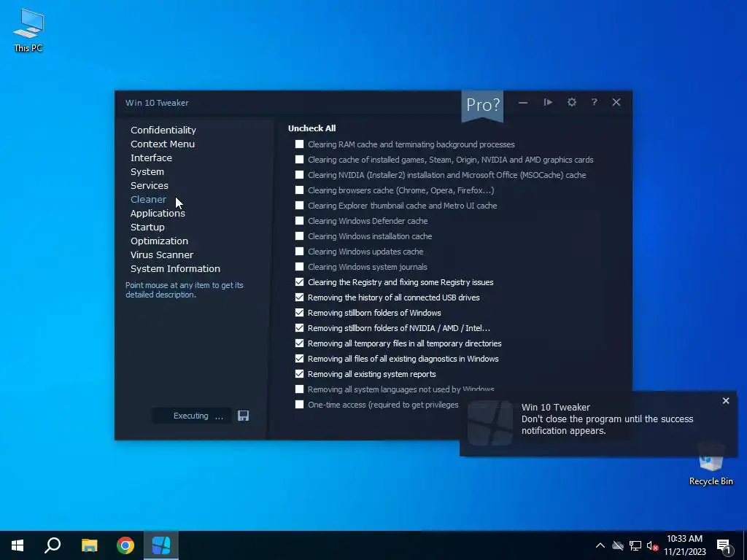Open the Virus Scanner section
Image resolution: width=747 pixels, height=560 pixels.
coord(162,254)
